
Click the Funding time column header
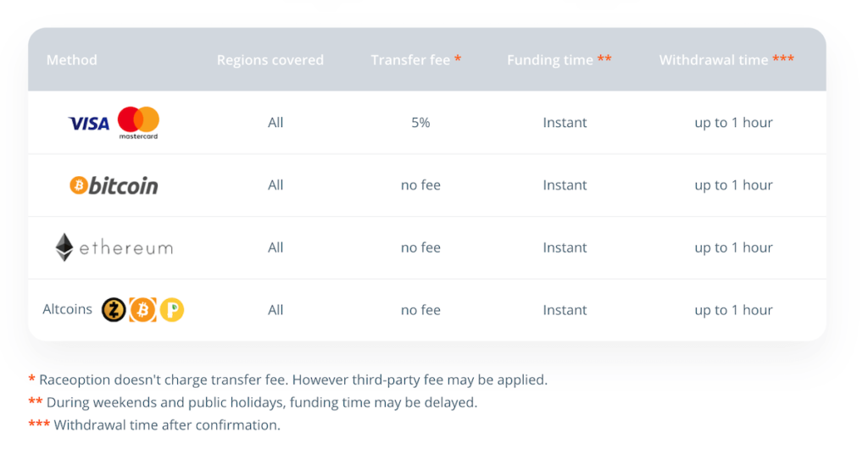click(x=559, y=60)
